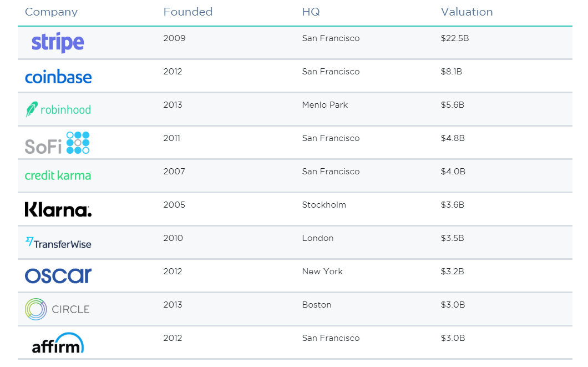Select the Affirm logo

[58, 343]
